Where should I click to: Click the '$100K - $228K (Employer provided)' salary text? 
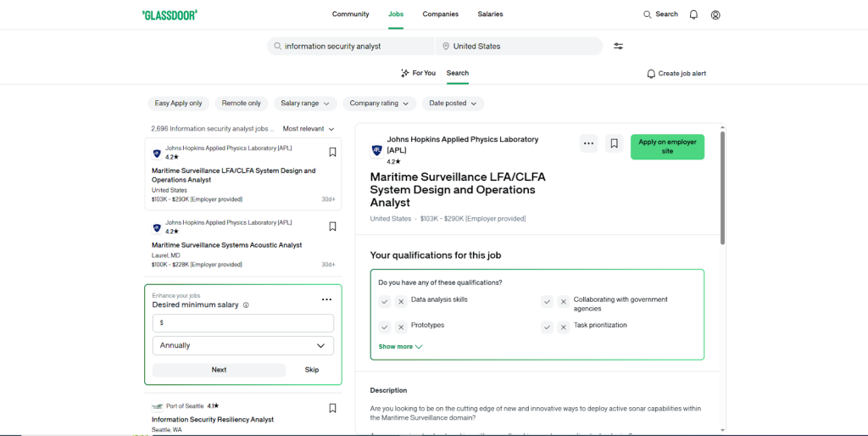pyautogui.click(x=197, y=265)
